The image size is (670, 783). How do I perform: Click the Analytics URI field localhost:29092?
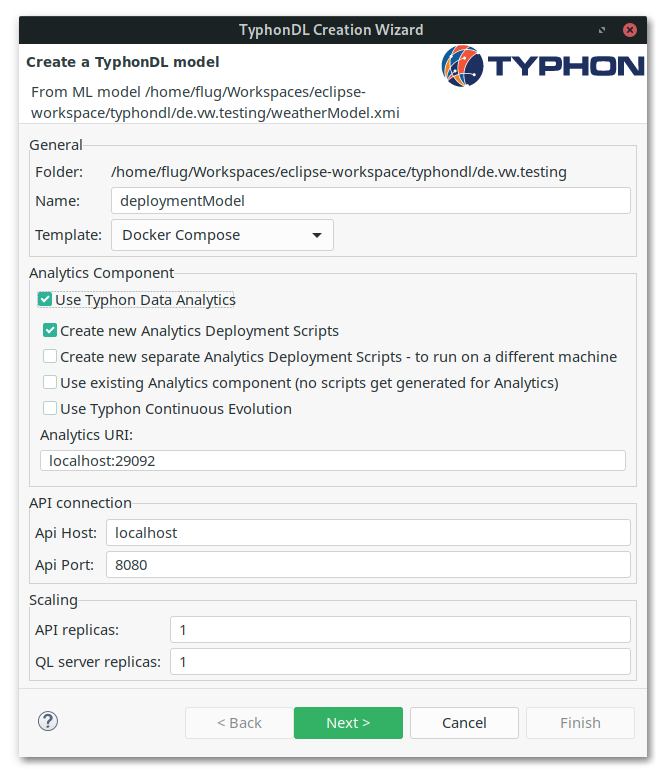pyautogui.click(x=333, y=460)
